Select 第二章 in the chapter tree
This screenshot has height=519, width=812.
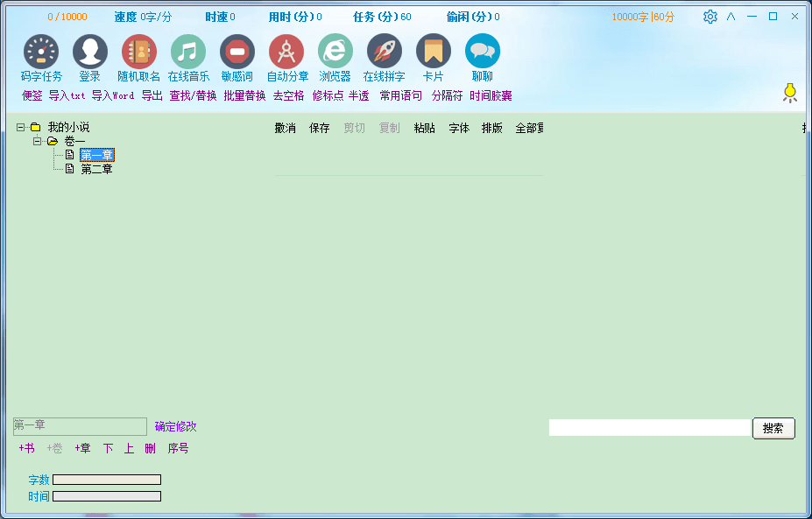point(96,170)
